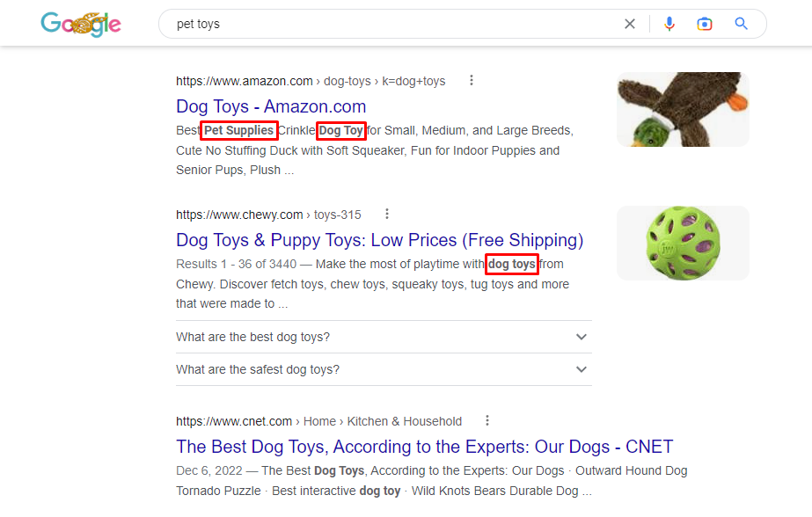The width and height of the screenshot is (812, 517).
Task: Click the Google logo doodle
Action: click(81, 24)
